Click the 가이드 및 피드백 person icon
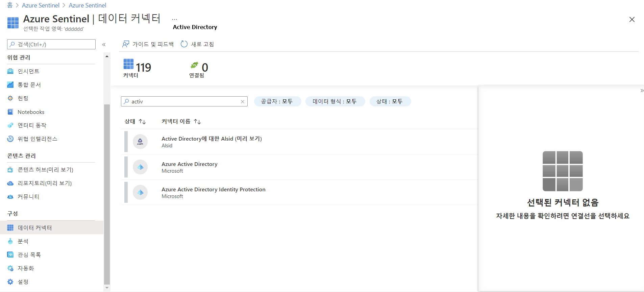This screenshot has height=292, width=644. [x=126, y=44]
